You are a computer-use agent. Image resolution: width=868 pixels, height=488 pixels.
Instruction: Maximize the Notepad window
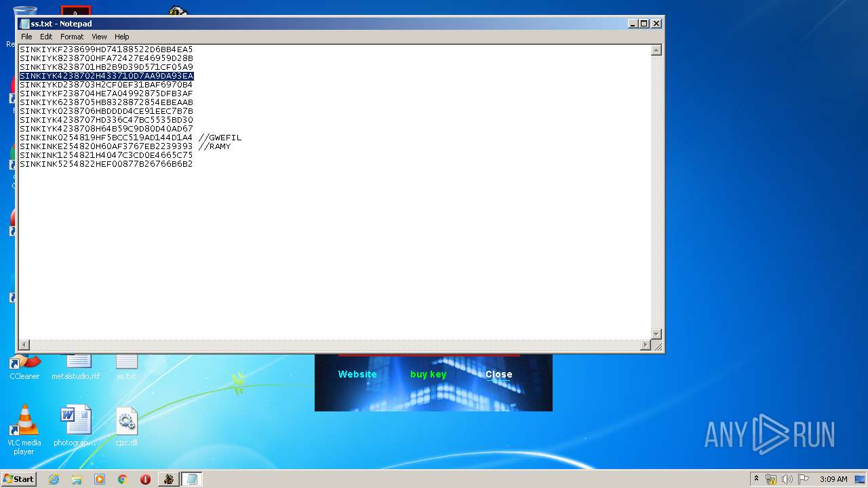pos(644,24)
